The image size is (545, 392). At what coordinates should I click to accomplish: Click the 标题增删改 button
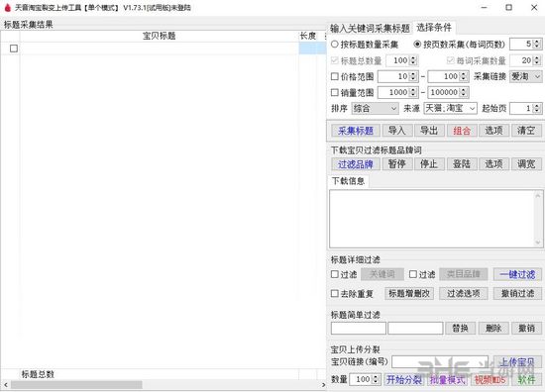pos(409,293)
